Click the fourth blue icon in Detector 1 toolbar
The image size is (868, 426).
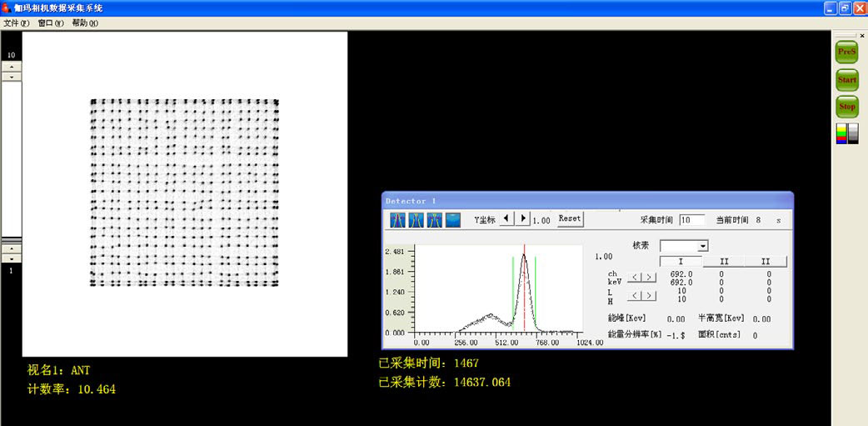tap(452, 220)
